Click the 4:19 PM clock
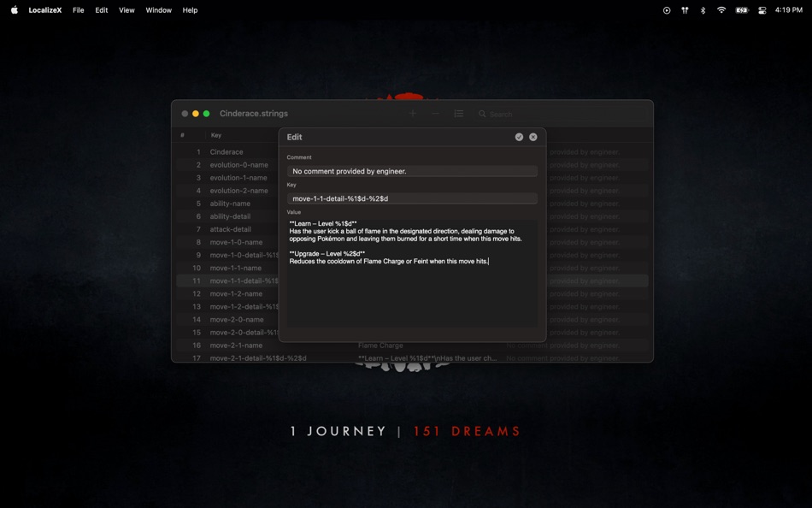Screen dimensions: 812x508 point(789,10)
